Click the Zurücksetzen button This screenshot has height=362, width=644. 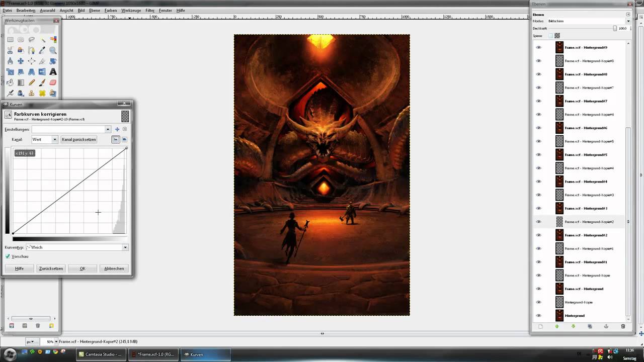51,268
